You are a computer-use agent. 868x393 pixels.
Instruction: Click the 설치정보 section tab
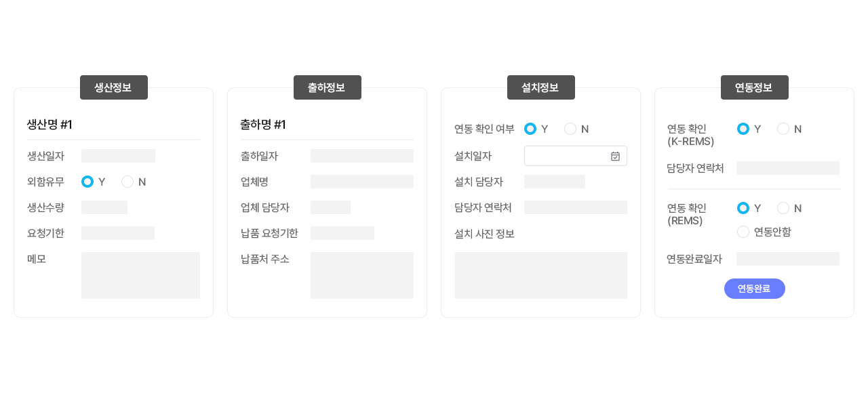click(x=540, y=87)
